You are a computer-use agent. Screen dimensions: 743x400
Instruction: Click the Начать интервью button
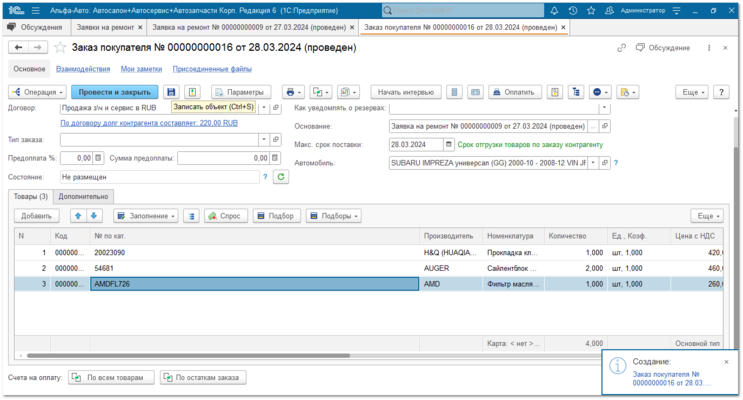pyautogui.click(x=406, y=92)
